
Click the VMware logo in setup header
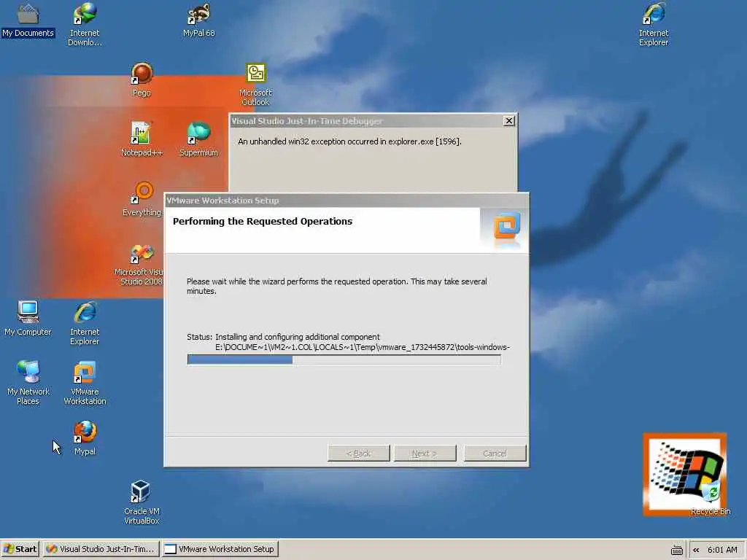[507, 228]
